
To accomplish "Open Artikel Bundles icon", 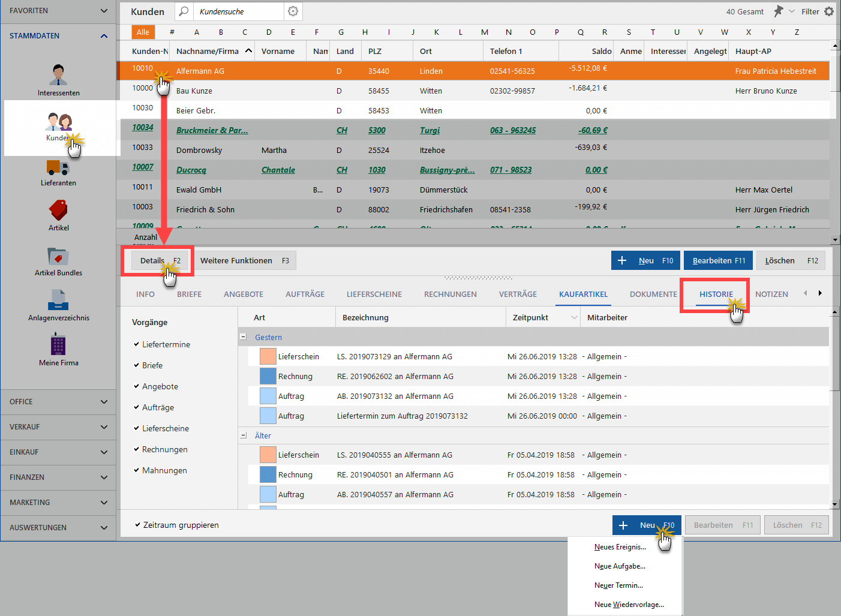I will point(58,256).
